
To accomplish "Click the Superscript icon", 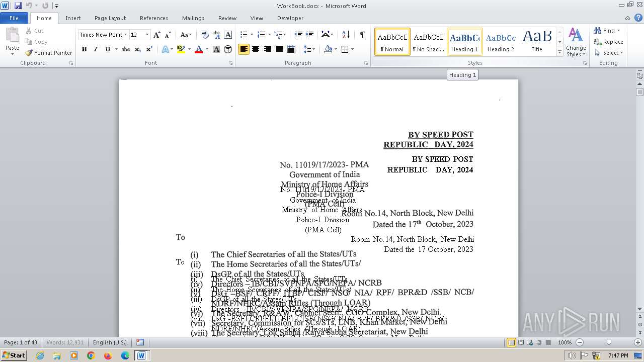I will pyautogui.click(x=149, y=49).
